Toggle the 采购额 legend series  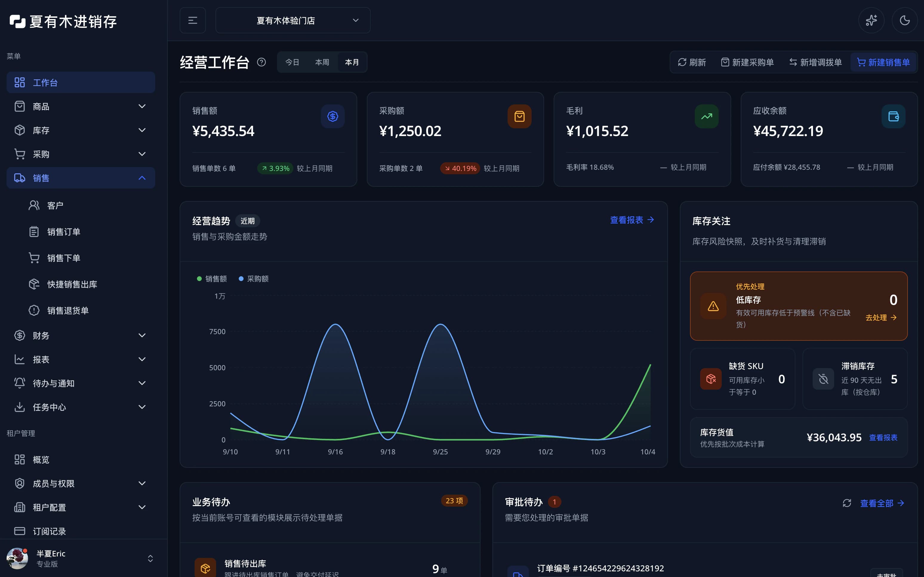[x=253, y=279]
